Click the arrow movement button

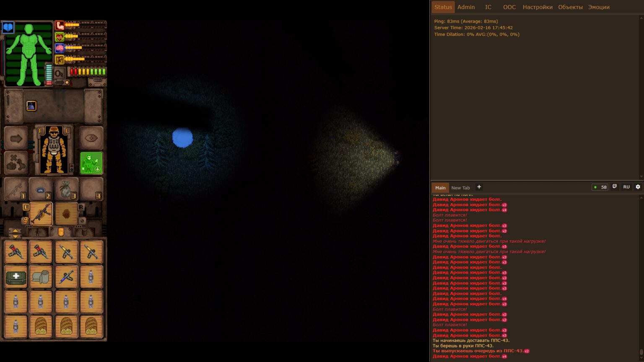point(16,138)
